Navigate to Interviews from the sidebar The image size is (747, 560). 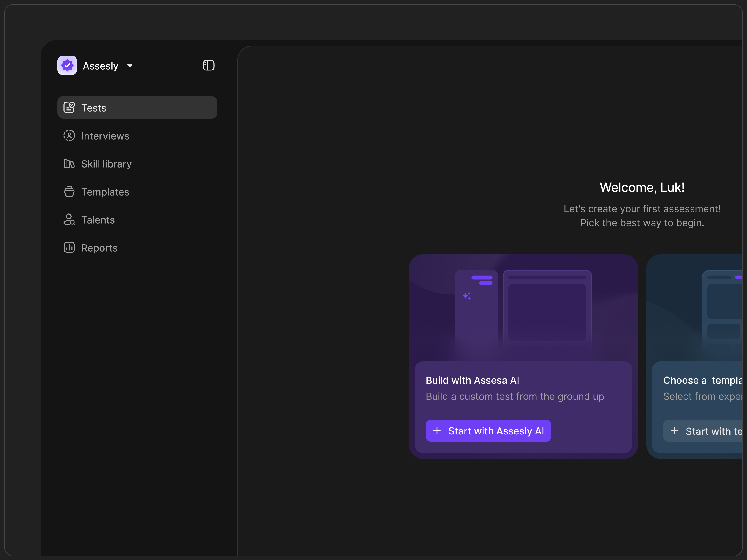point(105,135)
